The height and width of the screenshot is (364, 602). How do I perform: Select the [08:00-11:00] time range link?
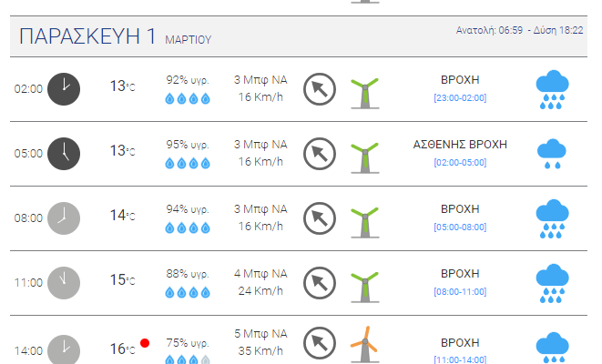pos(460,291)
